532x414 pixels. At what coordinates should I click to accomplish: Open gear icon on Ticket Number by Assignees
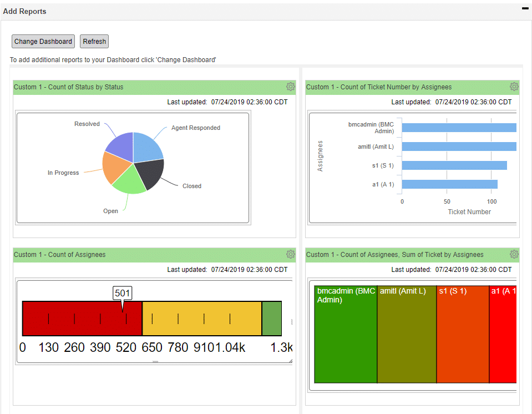pyautogui.click(x=514, y=87)
